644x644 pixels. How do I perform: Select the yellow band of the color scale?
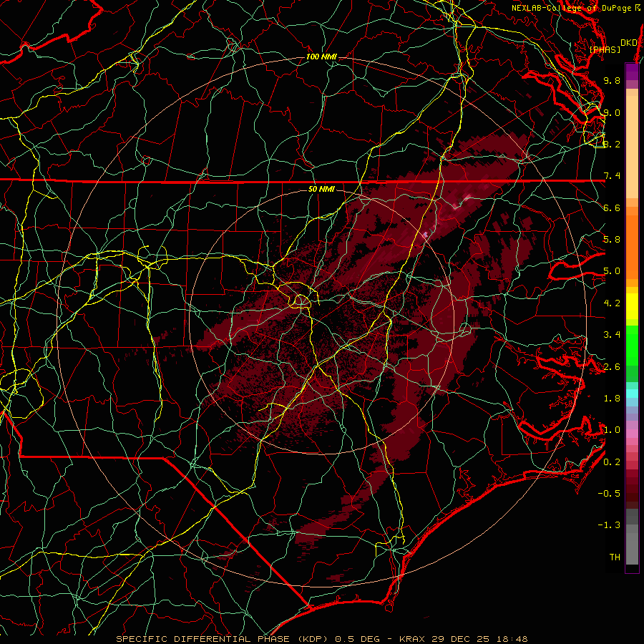click(632, 306)
